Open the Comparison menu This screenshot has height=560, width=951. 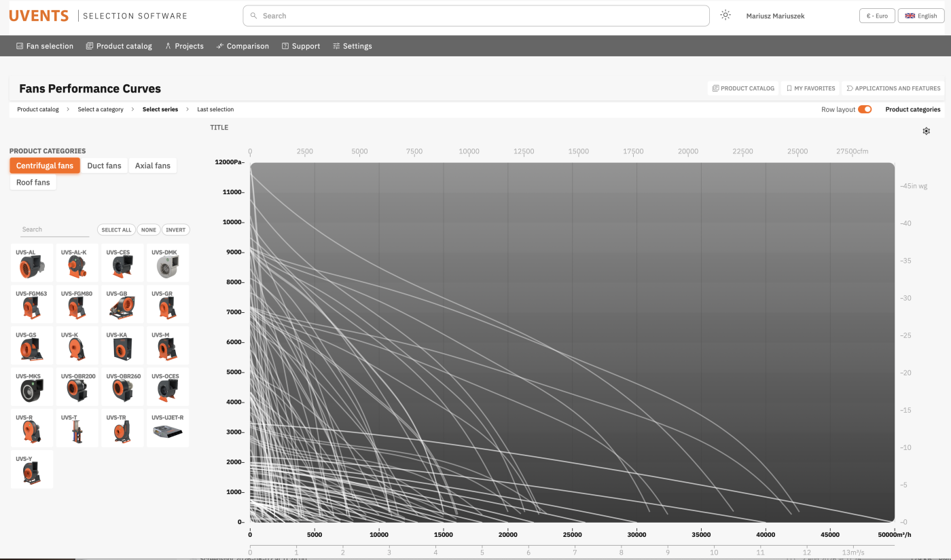(243, 46)
